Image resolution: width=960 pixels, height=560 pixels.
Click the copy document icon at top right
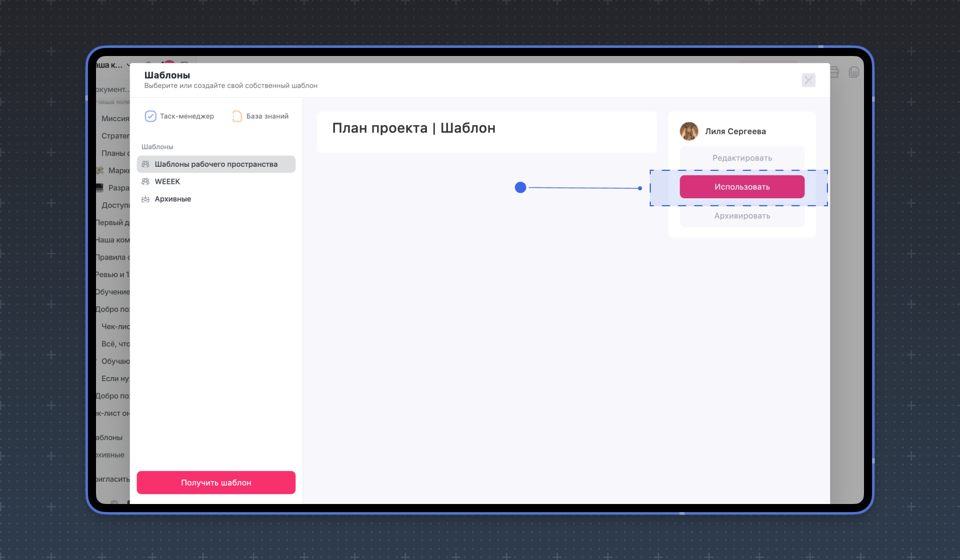pos(854,73)
